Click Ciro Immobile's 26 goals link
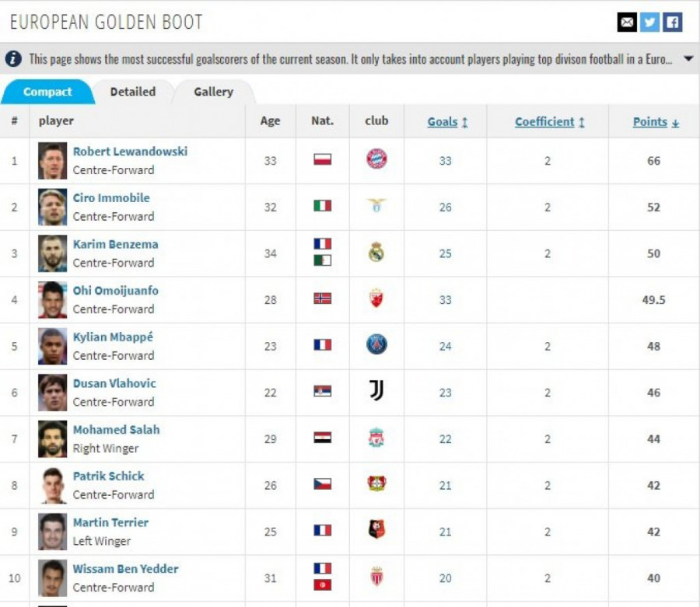Screen dimensions: 700x607 tap(445, 207)
